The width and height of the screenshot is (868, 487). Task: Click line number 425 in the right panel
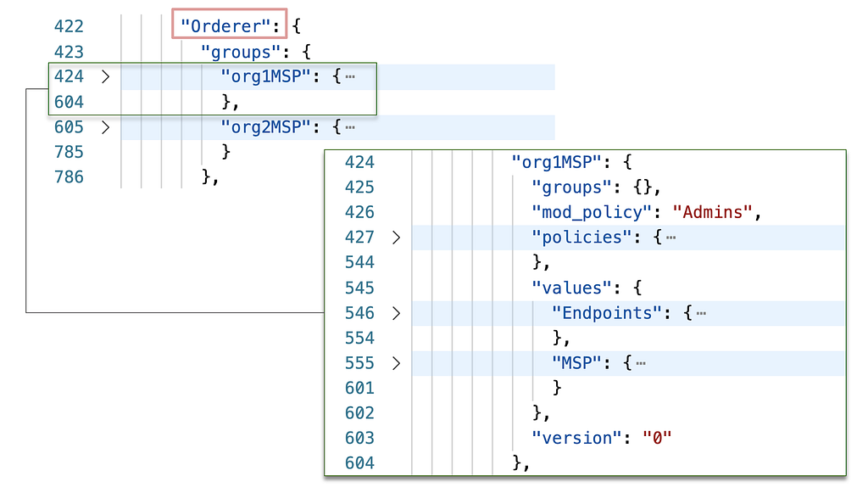(x=359, y=188)
